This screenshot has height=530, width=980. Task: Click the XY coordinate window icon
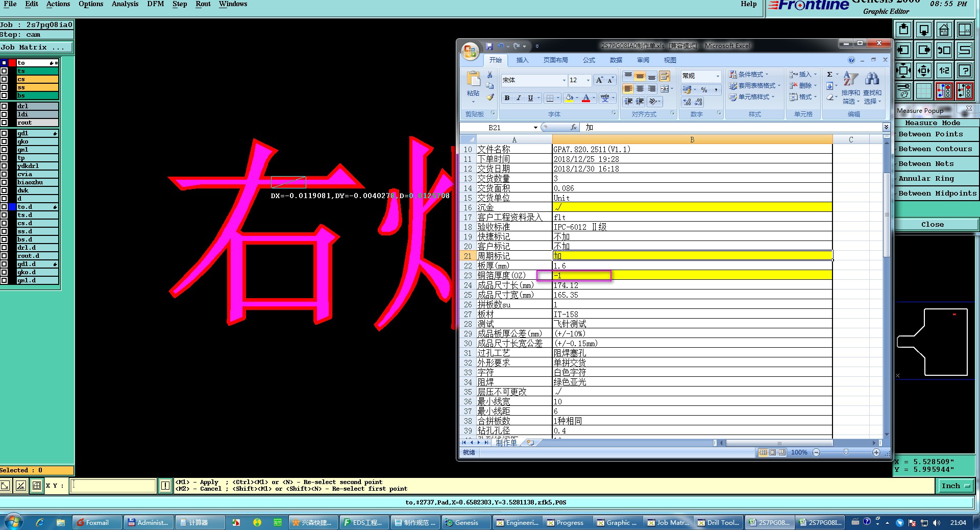click(x=965, y=30)
